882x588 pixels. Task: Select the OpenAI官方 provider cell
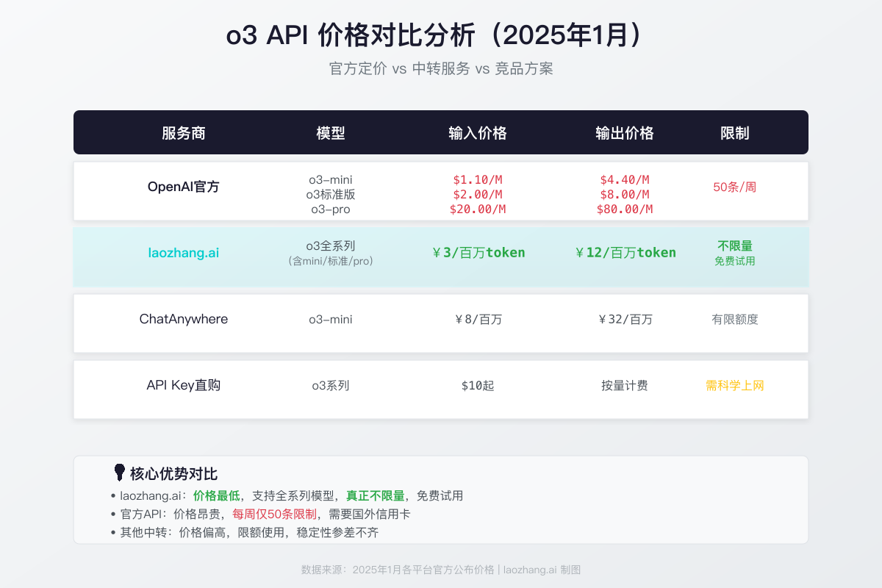[184, 187]
